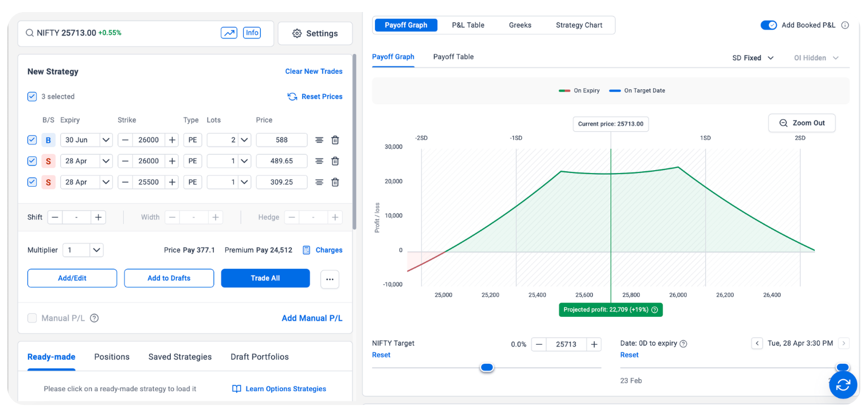Switch to the Greeks tab
868x413 pixels.
[x=520, y=25]
